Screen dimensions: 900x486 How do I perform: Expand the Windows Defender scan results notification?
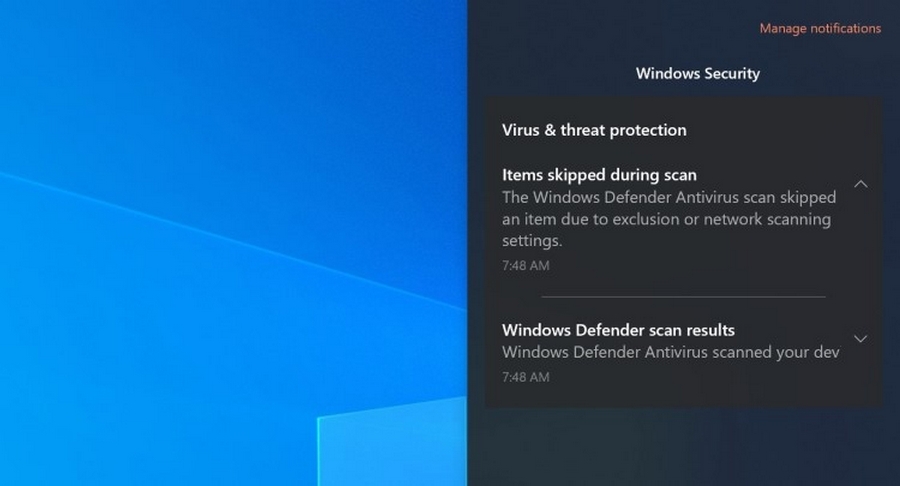point(860,339)
